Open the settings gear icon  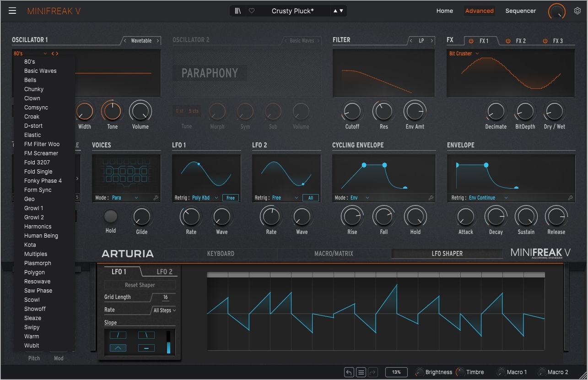point(577,11)
